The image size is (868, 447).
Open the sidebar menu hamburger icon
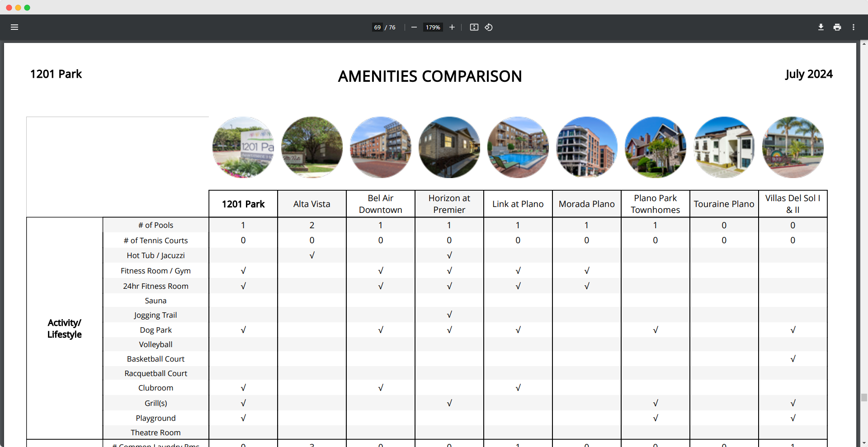[x=14, y=27]
